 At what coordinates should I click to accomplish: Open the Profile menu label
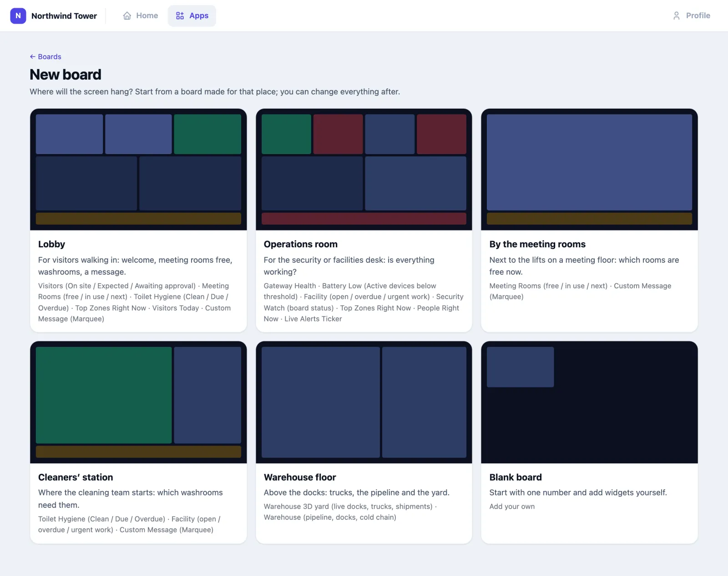coord(698,16)
